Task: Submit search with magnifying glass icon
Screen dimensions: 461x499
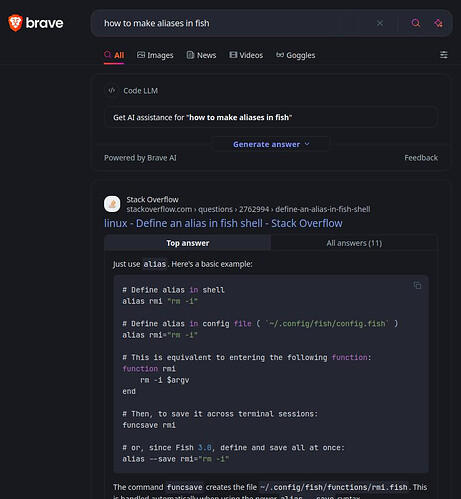Action: point(416,23)
